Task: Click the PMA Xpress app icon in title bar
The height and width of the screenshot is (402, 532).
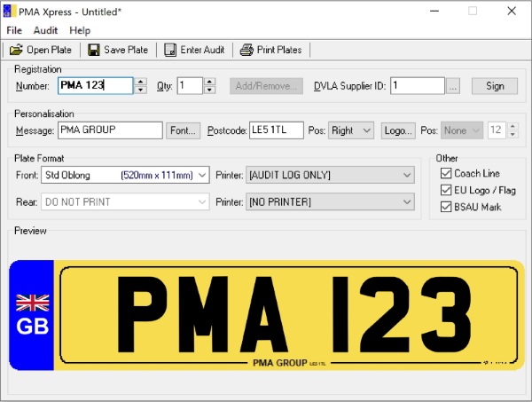Action: 9,12
